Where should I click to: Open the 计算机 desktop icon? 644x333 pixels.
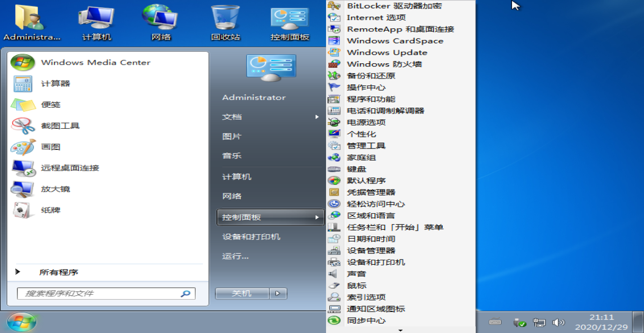click(97, 22)
